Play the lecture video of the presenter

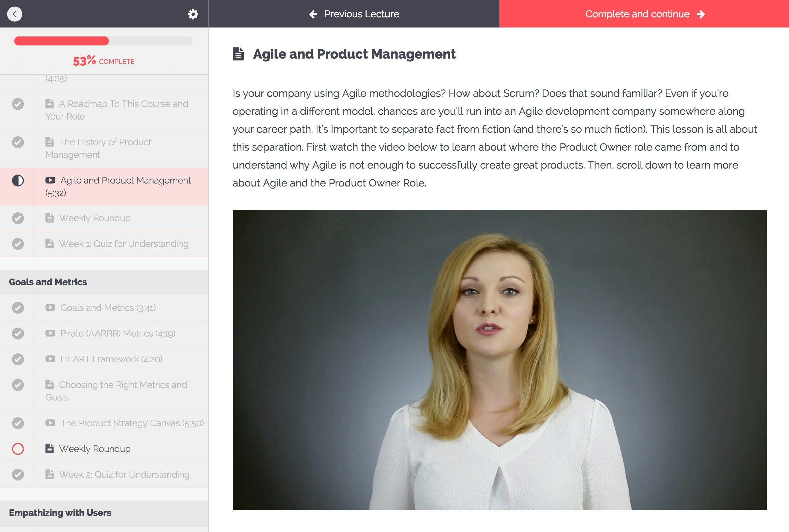[x=499, y=360]
